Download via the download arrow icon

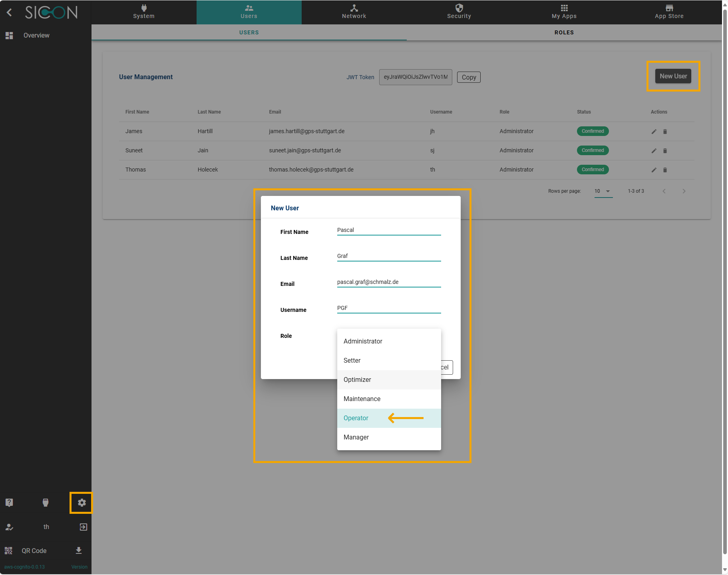click(x=78, y=551)
